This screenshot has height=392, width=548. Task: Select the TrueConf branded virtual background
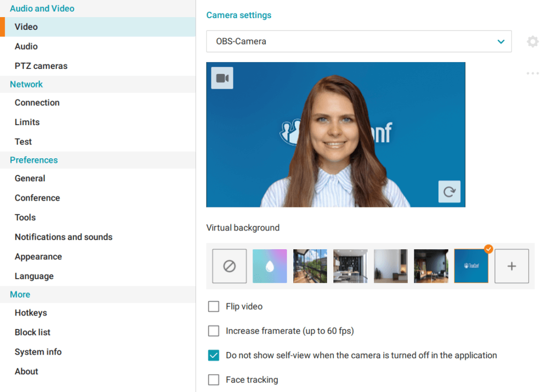pyautogui.click(x=471, y=265)
